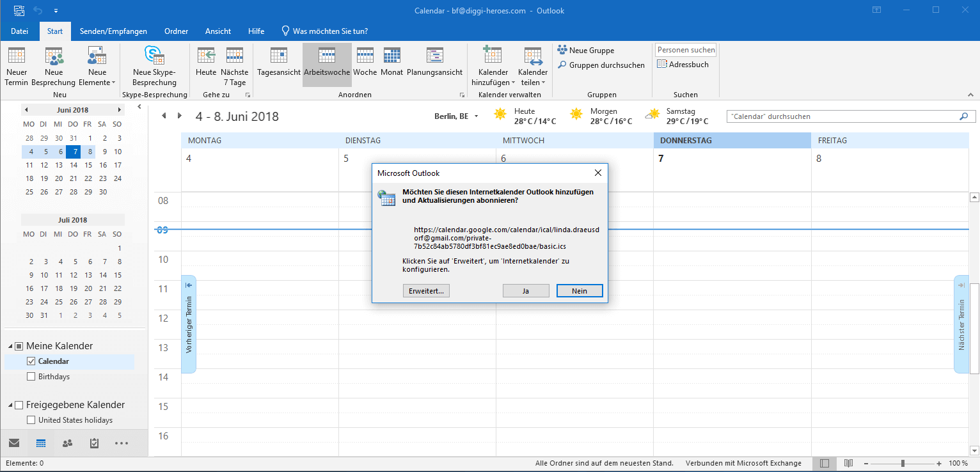Click Nächster Termin side tab
Viewport: 980px width, 472px height.
(961, 324)
